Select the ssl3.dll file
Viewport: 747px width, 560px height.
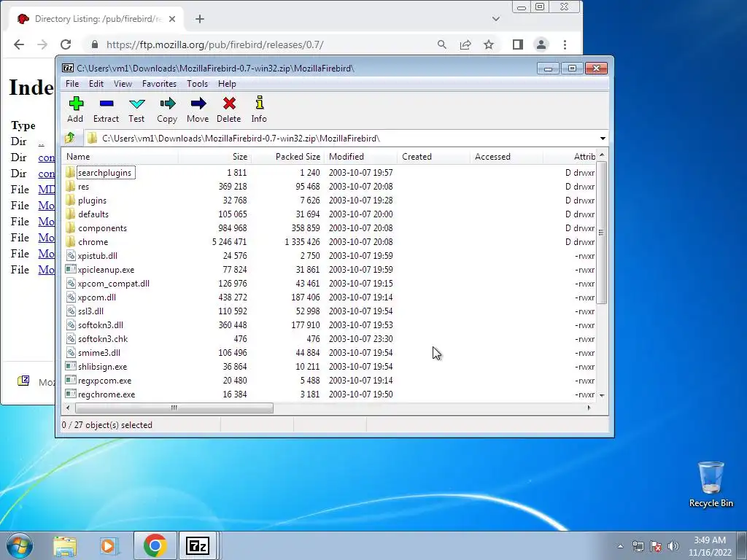point(90,311)
